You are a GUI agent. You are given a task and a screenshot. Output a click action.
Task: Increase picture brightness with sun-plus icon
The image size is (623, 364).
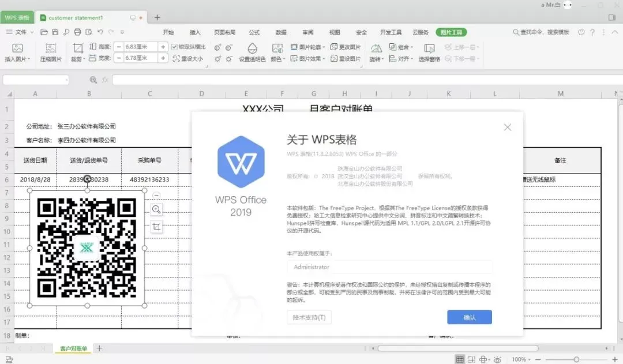[217, 59]
